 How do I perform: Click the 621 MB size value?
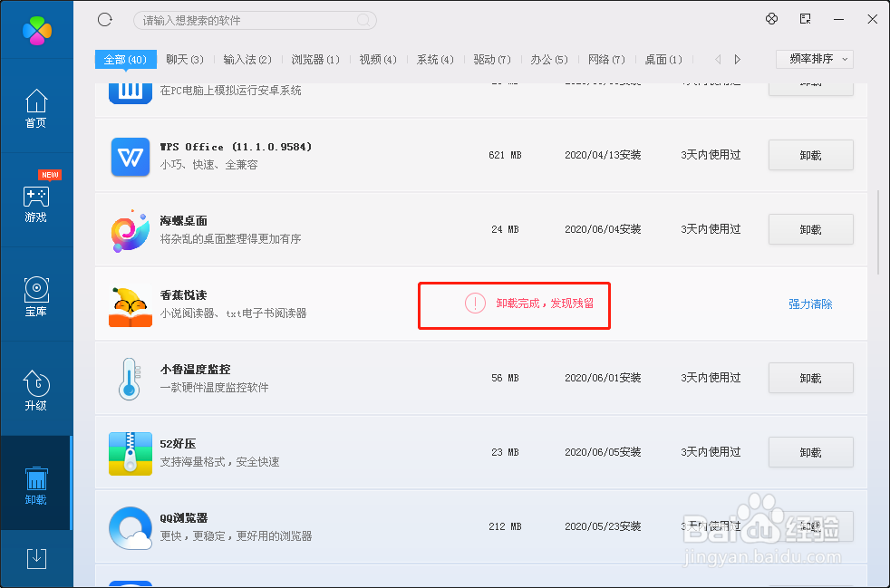tap(505, 155)
